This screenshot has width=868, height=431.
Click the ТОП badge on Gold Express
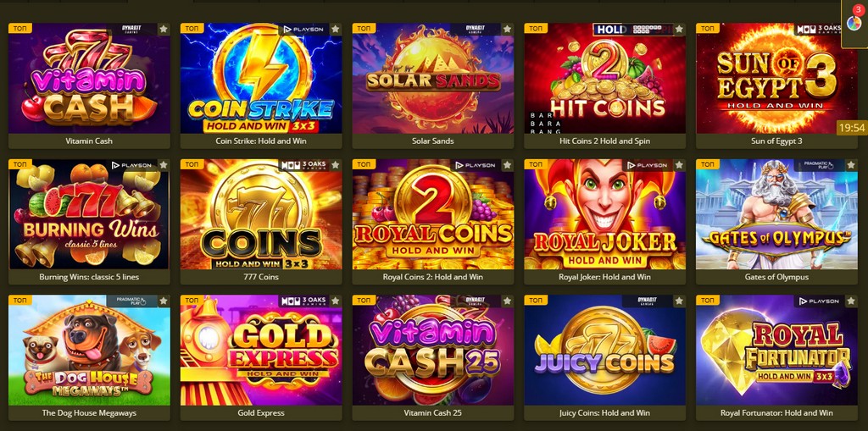click(192, 300)
